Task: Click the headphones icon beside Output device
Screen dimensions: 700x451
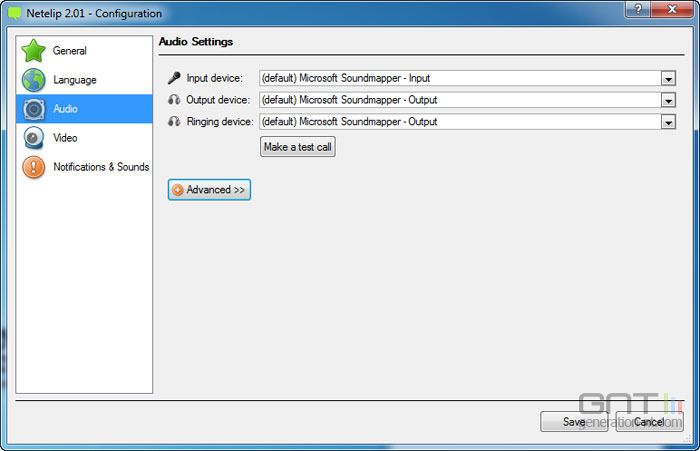Action: pos(174,100)
